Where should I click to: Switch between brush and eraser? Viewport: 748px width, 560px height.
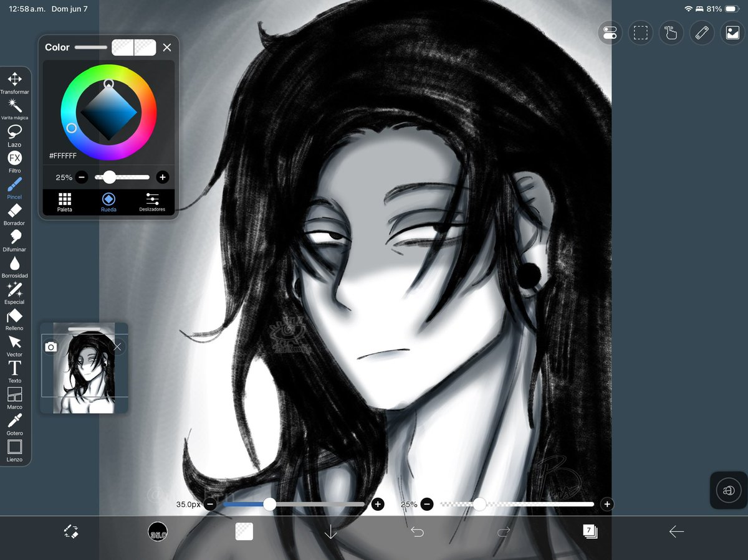point(71,531)
